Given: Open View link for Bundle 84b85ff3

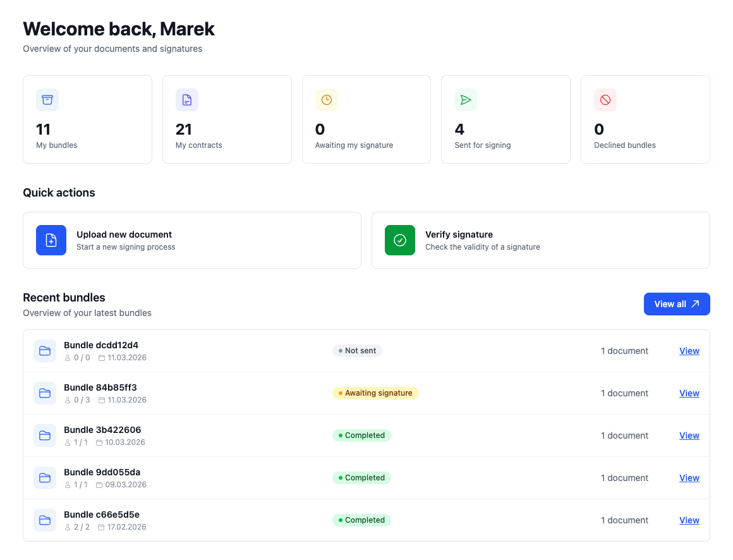Looking at the screenshot, I should (689, 393).
